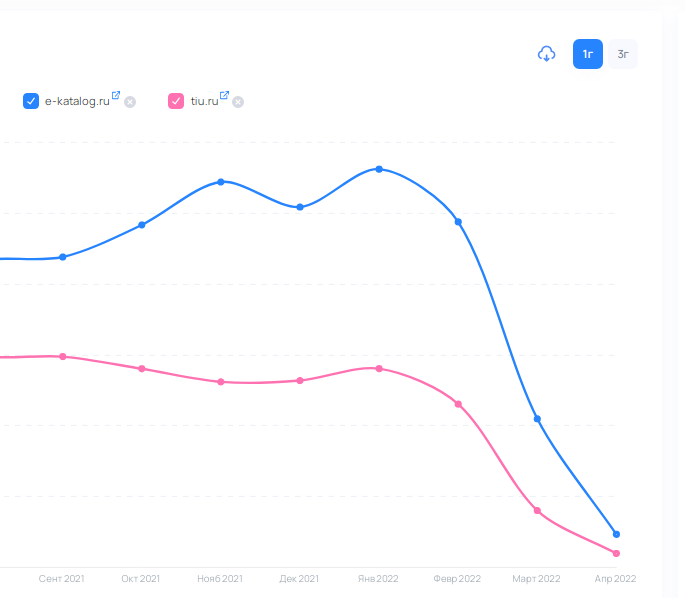Remove tiu.ru from the chart
Image resolution: width=685 pixels, height=598 pixels.
(x=238, y=102)
